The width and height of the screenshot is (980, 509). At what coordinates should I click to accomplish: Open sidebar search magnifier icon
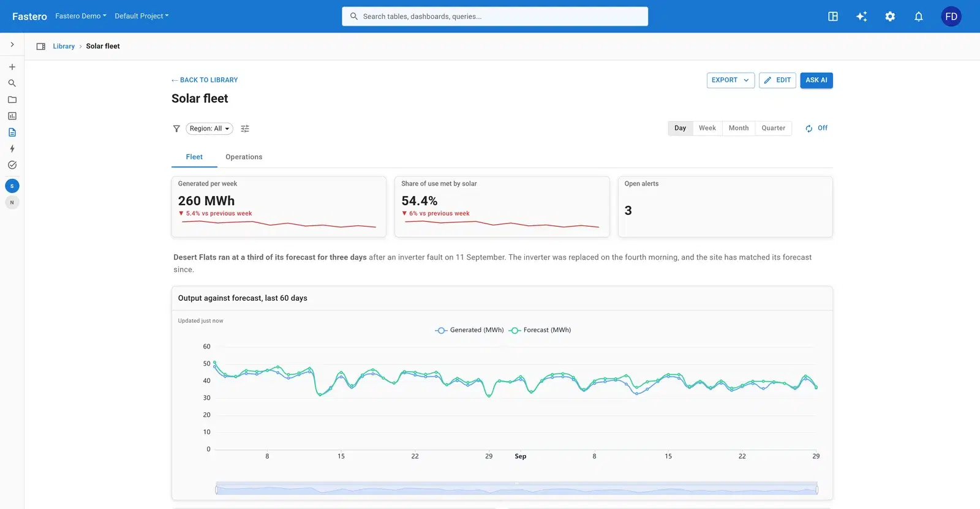[x=12, y=83]
